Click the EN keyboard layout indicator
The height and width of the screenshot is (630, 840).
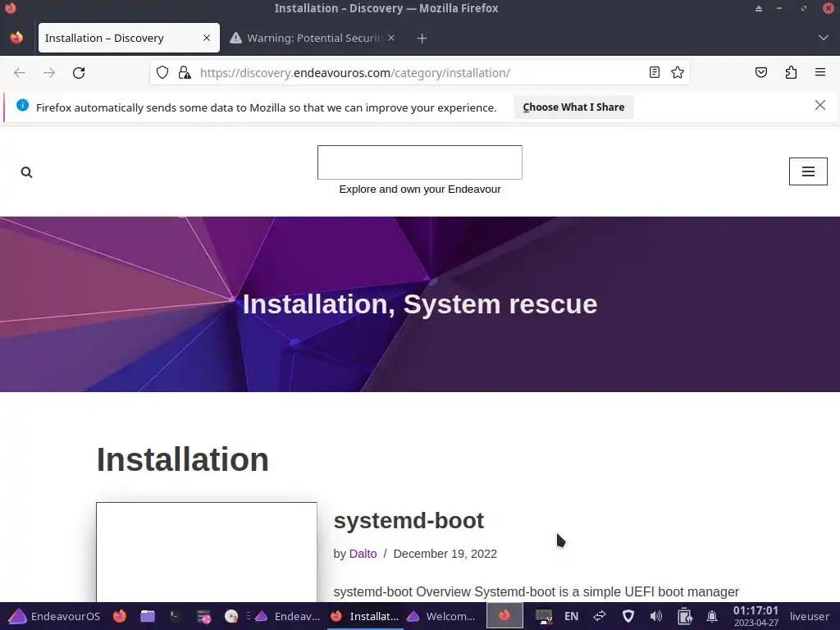pyautogui.click(x=571, y=616)
